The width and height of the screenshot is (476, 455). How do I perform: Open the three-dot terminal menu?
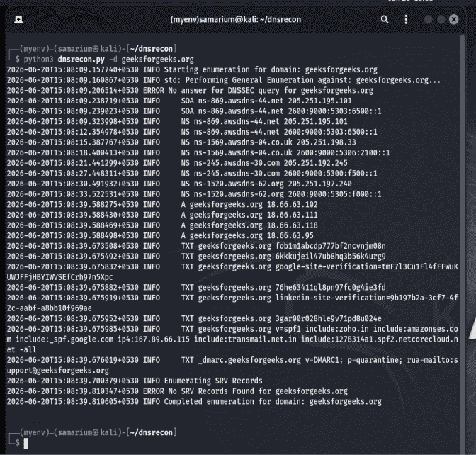click(x=406, y=19)
